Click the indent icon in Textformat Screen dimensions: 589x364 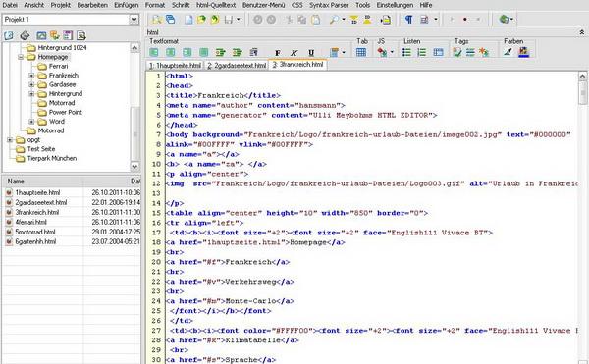point(221,53)
